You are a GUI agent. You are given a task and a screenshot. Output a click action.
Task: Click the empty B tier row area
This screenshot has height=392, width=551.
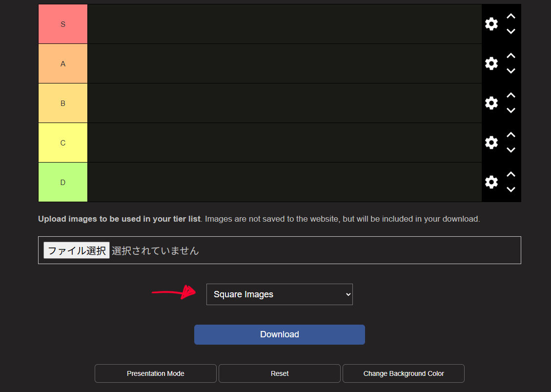(x=284, y=103)
